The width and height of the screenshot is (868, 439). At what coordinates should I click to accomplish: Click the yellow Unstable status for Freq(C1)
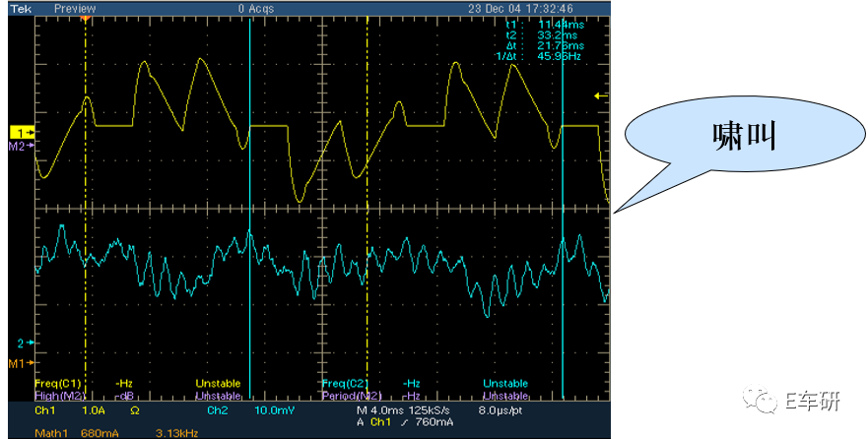pyautogui.click(x=218, y=383)
